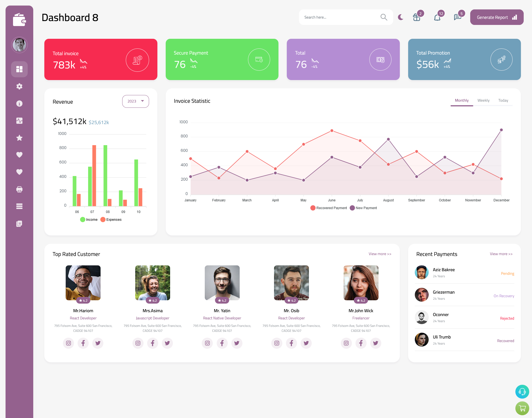Toggle dark mode moon icon
The width and height of the screenshot is (532, 418).
click(x=400, y=17)
